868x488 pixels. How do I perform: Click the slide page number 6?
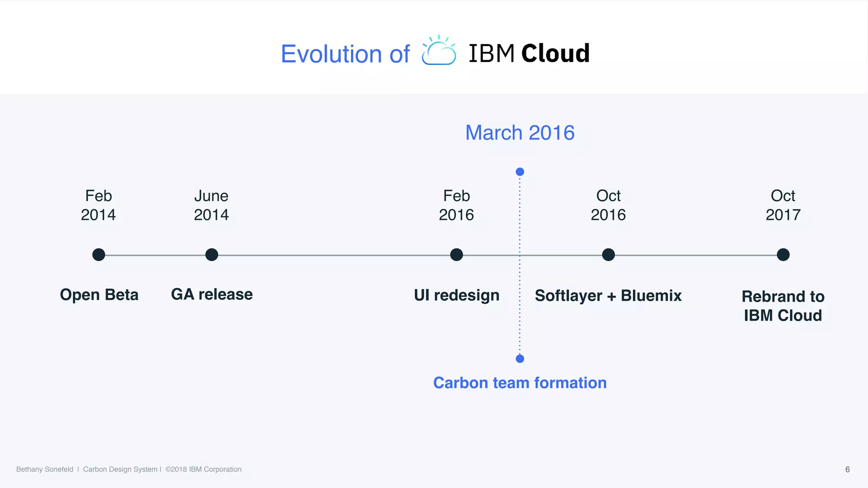(847, 469)
